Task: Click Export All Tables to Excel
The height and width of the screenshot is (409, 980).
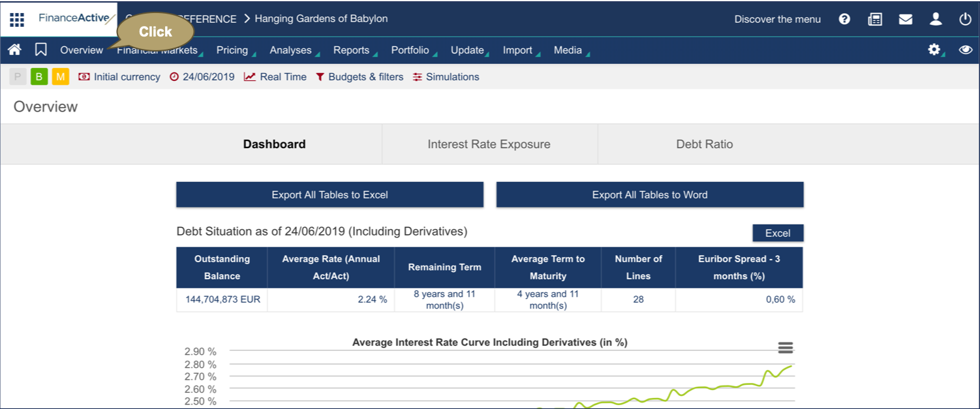Action: (329, 194)
